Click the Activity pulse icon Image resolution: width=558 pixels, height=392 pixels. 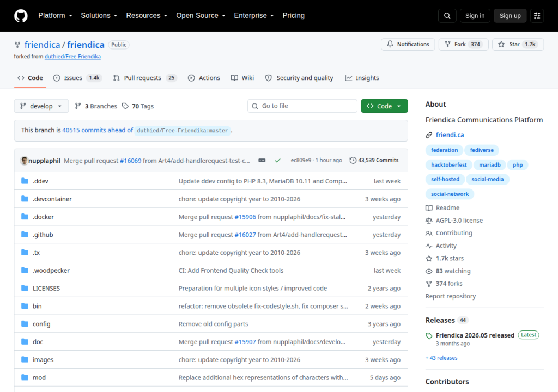click(x=429, y=246)
